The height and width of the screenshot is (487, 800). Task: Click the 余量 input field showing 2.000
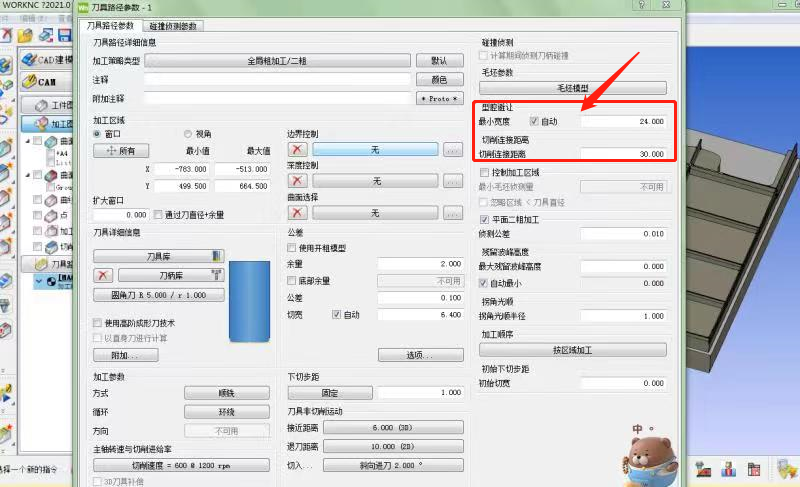click(420, 264)
